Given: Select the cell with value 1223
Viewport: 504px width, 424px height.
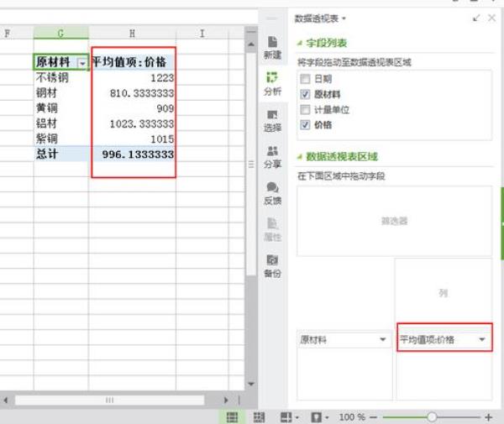Looking at the screenshot, I should (132, 78).
